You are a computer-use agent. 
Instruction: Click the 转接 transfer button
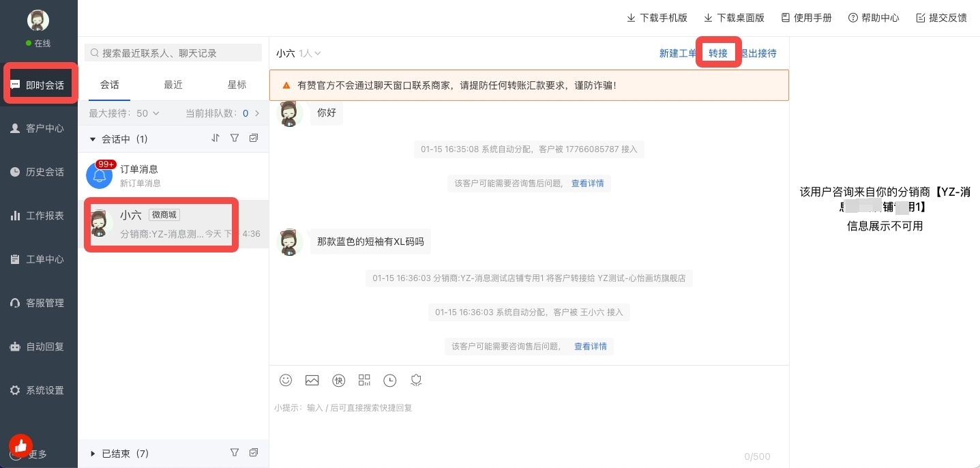point(718,53)
